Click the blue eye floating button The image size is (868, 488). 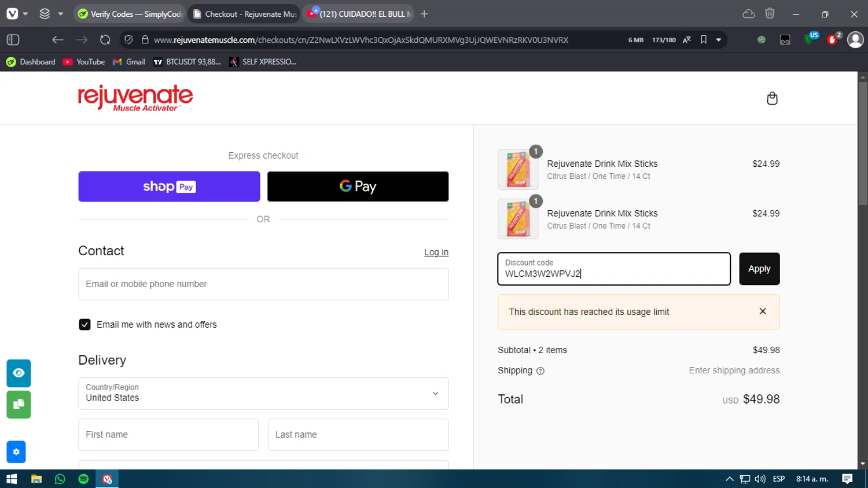coord(19,373)
